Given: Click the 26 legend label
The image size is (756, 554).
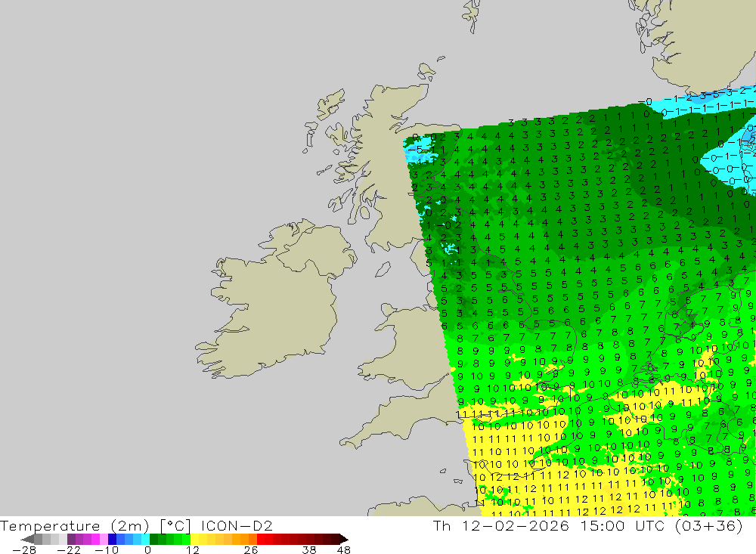Looking at the screenshot, I should click(x=251, y=550).
